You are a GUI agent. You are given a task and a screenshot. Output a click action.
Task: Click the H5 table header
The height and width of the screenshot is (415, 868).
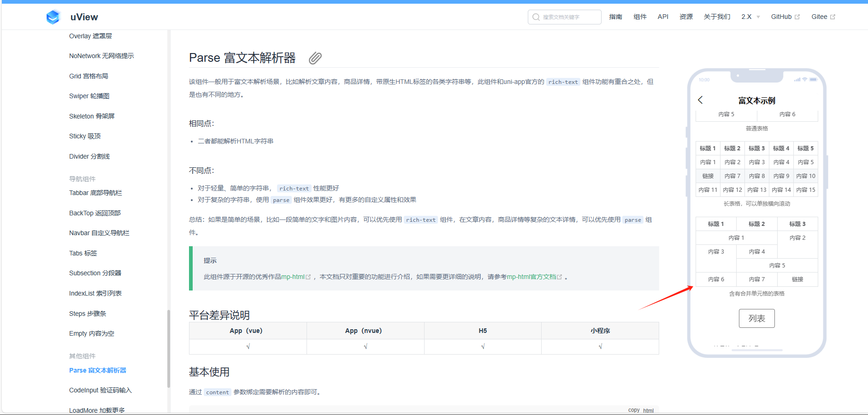(x=483, y=331)
